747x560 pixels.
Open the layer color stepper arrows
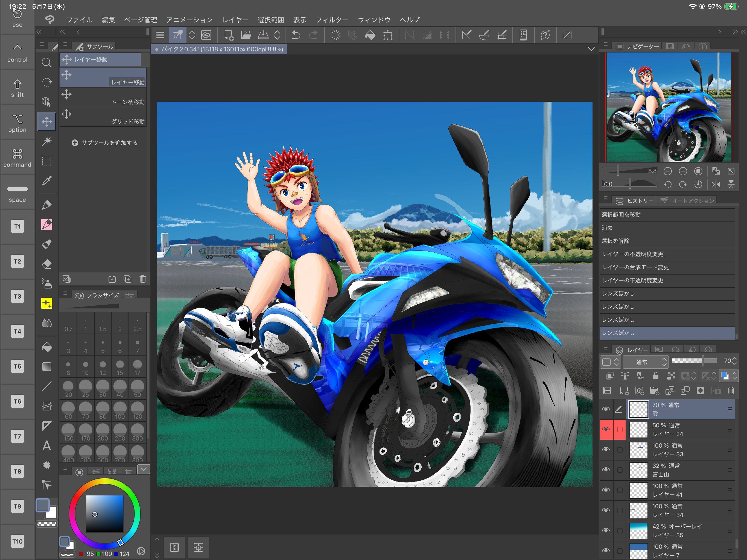[734, 376]
